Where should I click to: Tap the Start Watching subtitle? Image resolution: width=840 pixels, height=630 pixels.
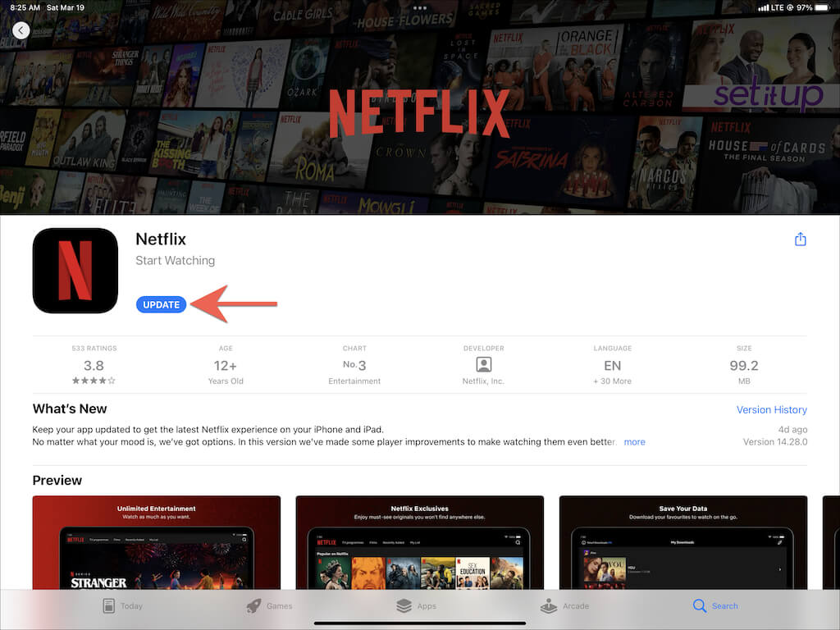point(176,260)
